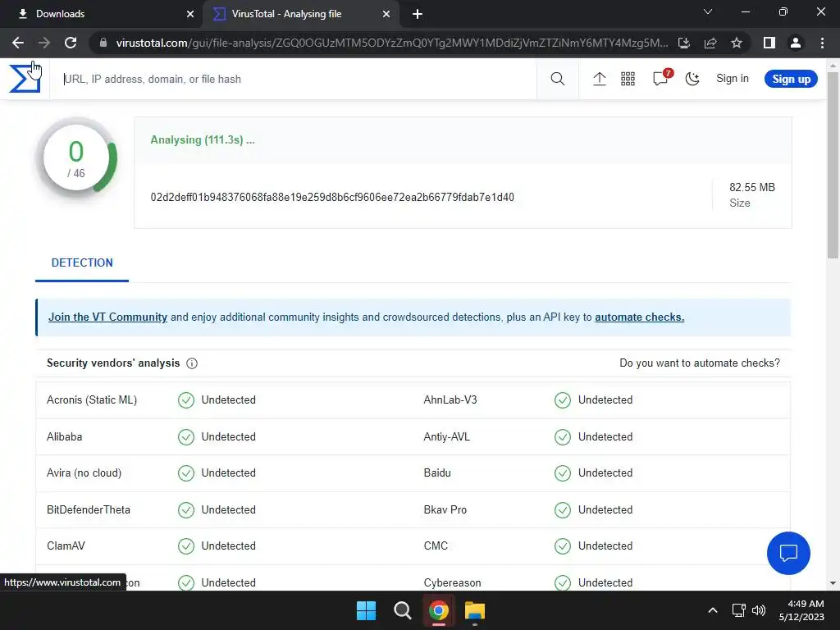The height and width of the screenshot is (630, 840).
Task: Click the info icon next to Security vendors' analysis
Action: point(192,363)
